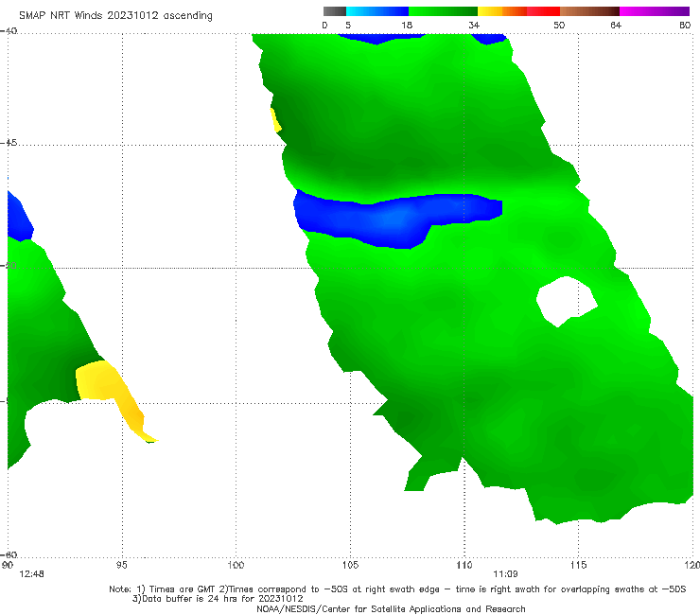Click the 'SMAP NRT Winds 20231012 ascending' title
Screen dimensions: 700x615
coord(115,15)
